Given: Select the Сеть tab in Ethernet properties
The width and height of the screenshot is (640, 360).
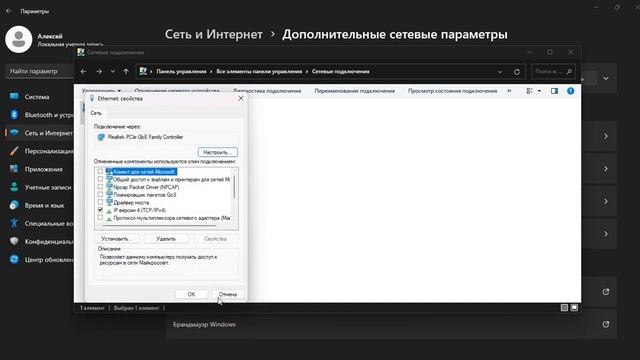Looking at the screenshot, I should tap(96, 113).
